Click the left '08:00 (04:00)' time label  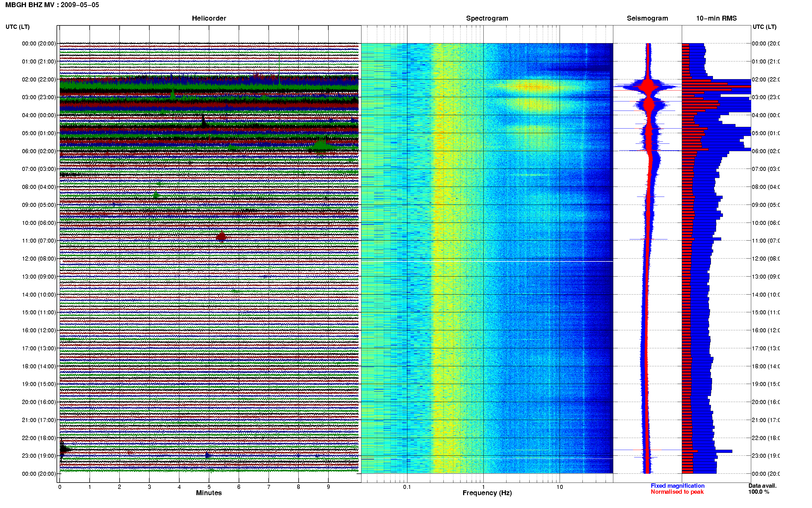[x=39, y=187]
